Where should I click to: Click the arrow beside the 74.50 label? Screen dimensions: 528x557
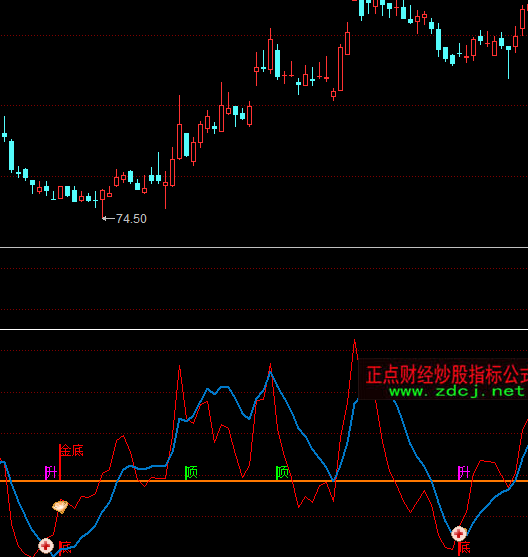click(108, 218)
